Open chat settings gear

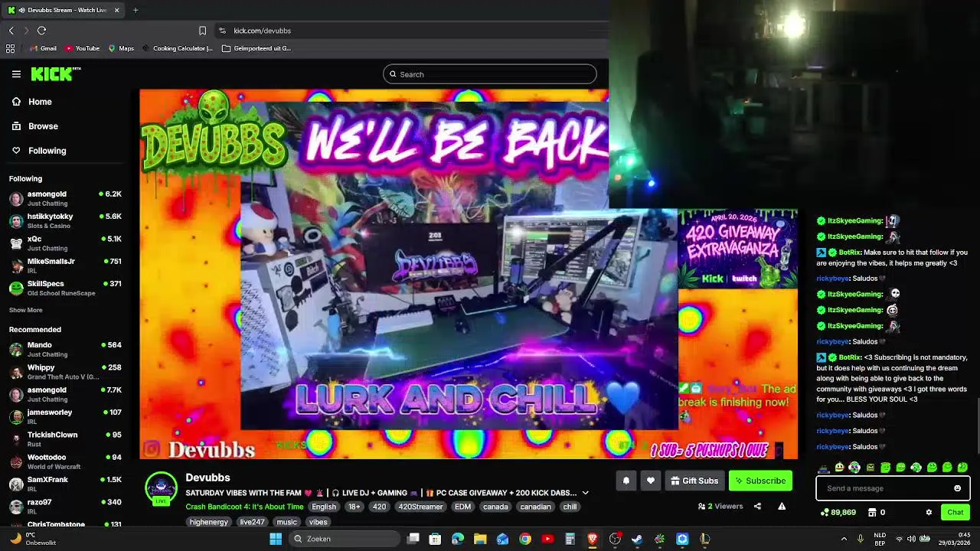tap(929, 513)
